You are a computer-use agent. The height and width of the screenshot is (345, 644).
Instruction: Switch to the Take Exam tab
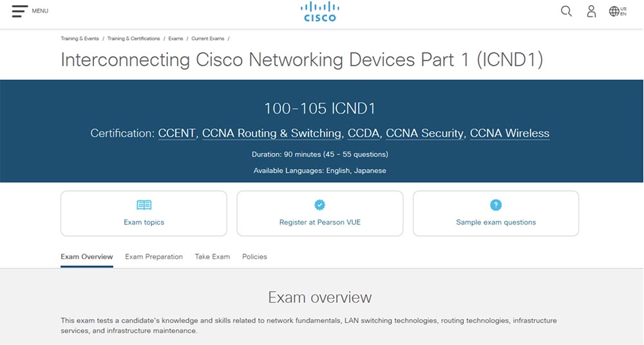pyautogui.click(x=213, y=257)
